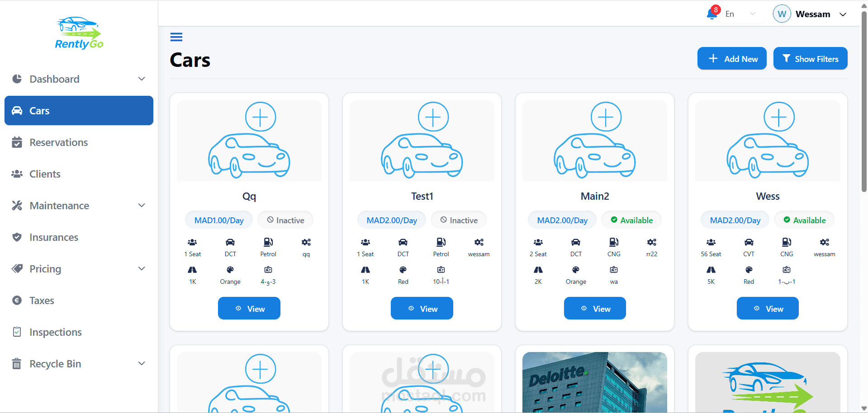The height and width of the screenshot is (413, 868).
Task: Expand the Recycle Bin menu chevron
Action: pos(142,364)
